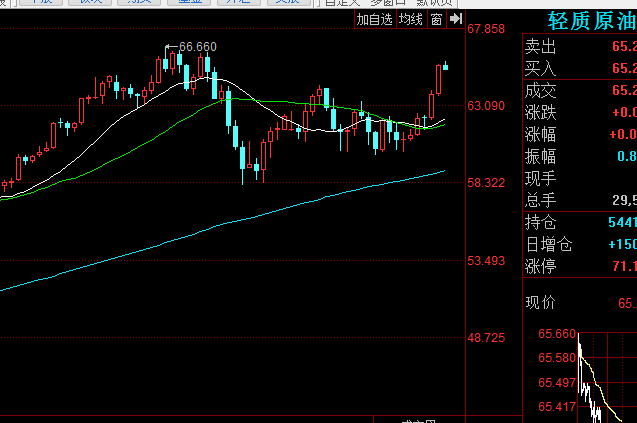Select the 卖出 sell row label
Screen dimensions: 637x423
click(x=540, y=47)
